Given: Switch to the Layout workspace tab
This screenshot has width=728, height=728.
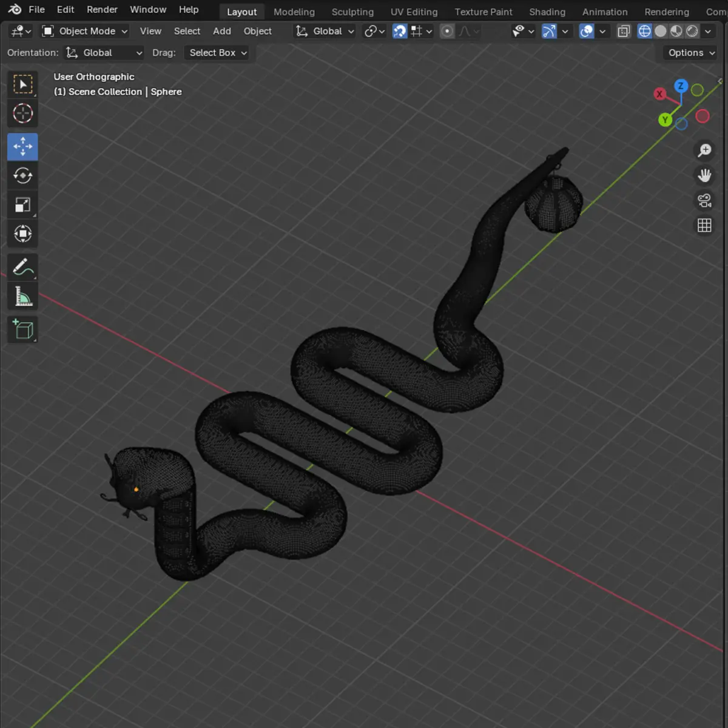Looking at the screenshot, I should click(x=241, y=12).
